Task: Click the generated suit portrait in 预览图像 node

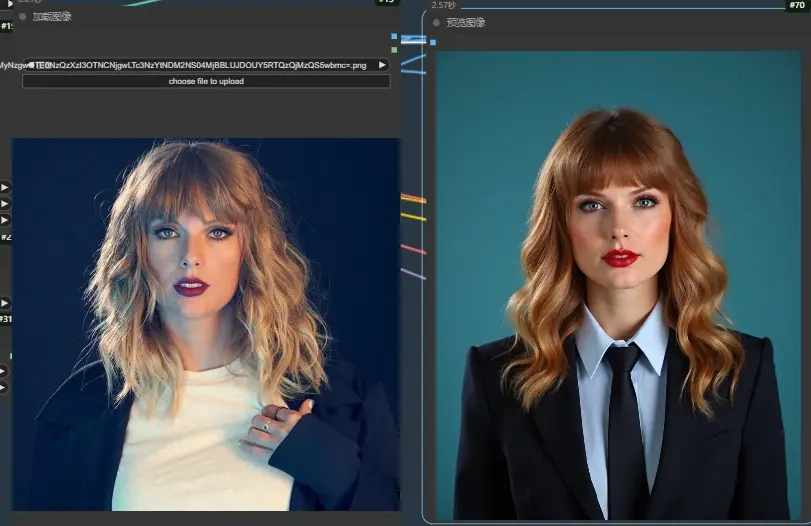Action: (x=618, y=285)
